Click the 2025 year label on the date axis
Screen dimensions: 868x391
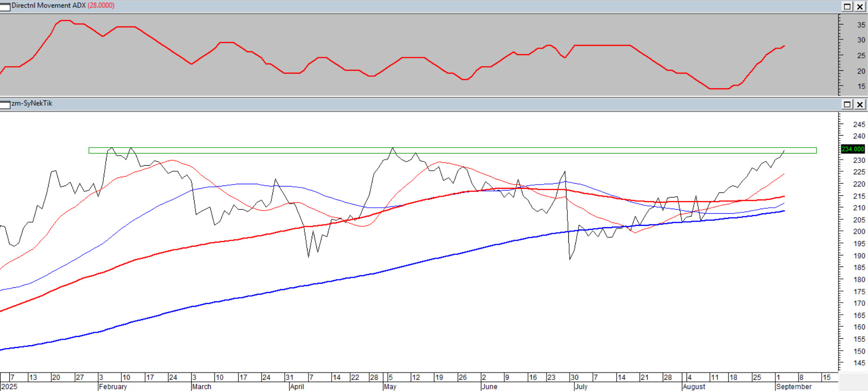click(9, 387)
